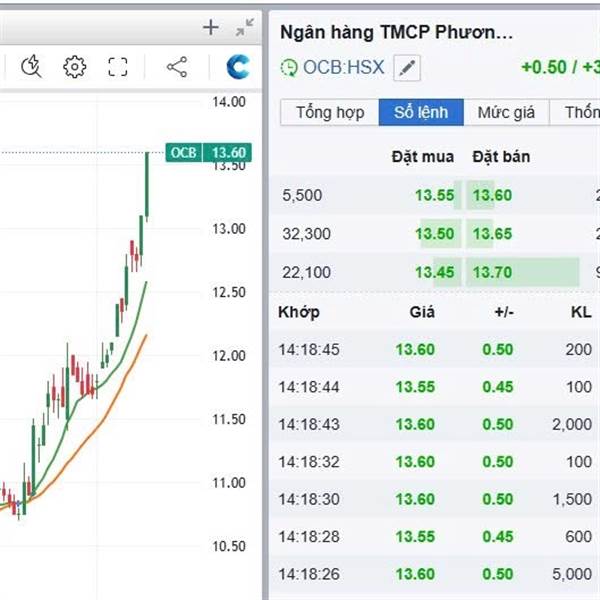Screen dimensions: 600x600
Task: Select bid price 13.50
Action: tap(434, 234)
